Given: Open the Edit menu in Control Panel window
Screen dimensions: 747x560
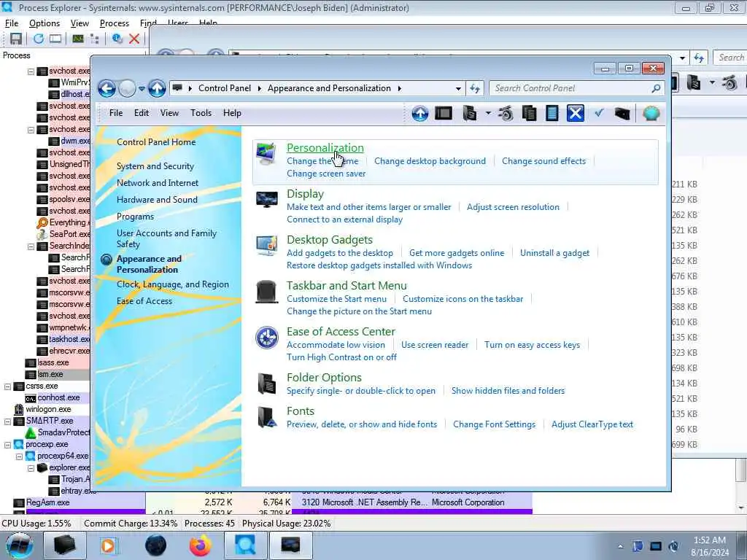Looking at the screenshot, I should (142, 113).
